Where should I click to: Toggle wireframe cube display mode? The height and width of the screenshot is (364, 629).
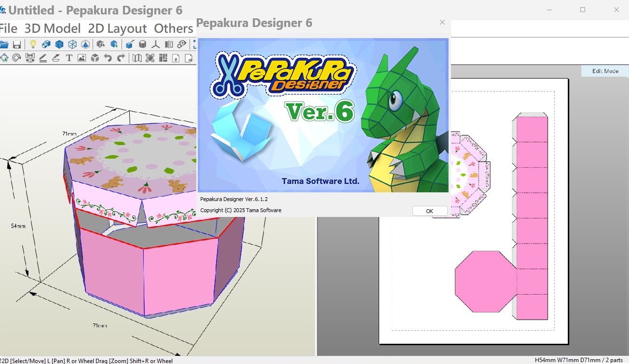(72, 44)
